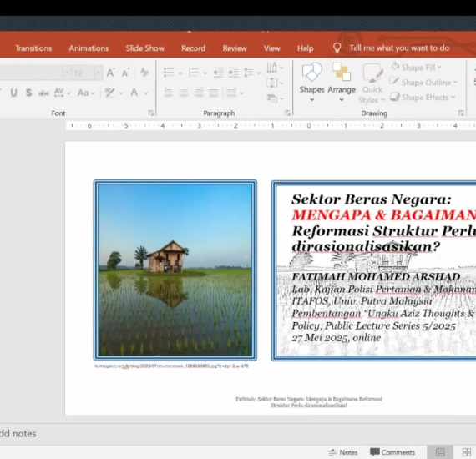The width and height of the screenshot is (476, 459).
Task: Click the notes area to add notes
Action: (18, 433)
